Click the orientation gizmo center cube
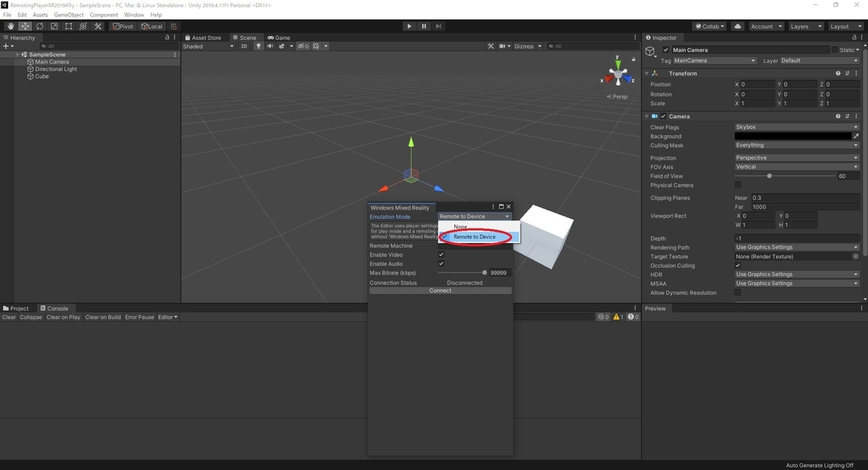 [618, 73]
